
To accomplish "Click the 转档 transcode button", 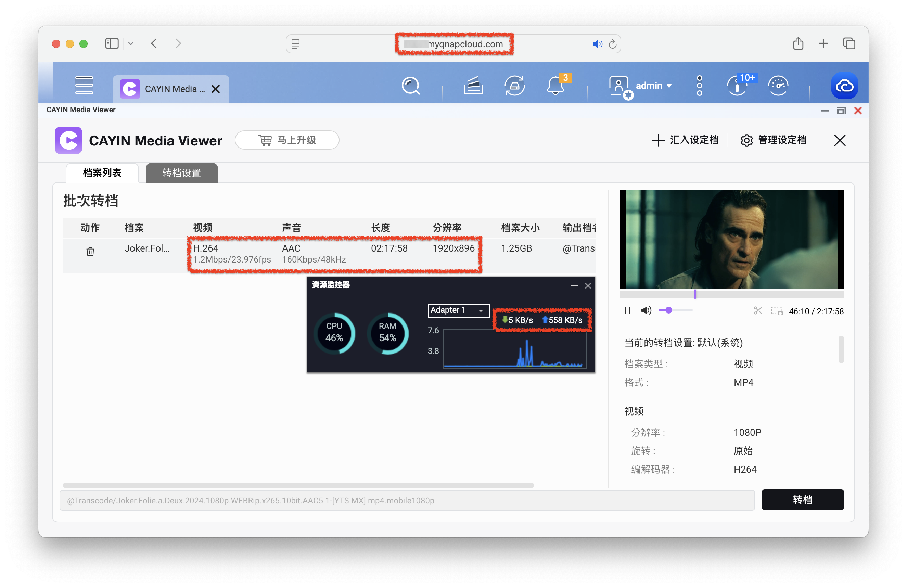I will pos(802,500).
